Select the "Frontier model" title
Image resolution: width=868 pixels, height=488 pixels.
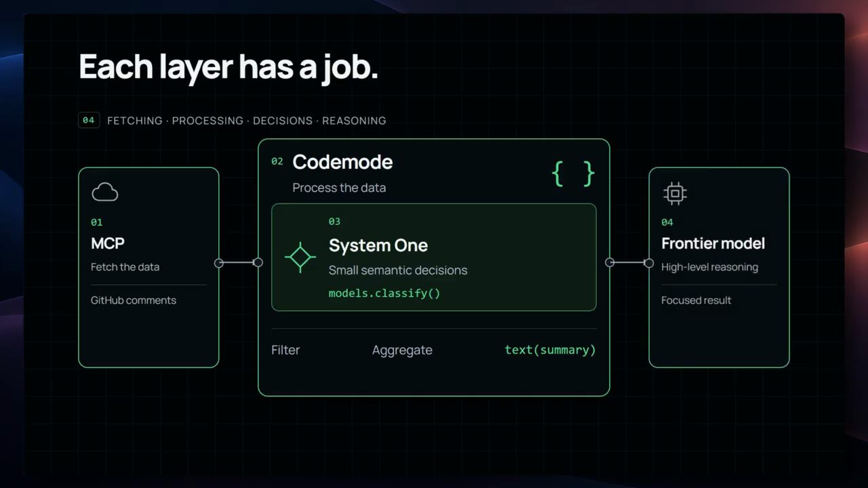tap(713, 243)
